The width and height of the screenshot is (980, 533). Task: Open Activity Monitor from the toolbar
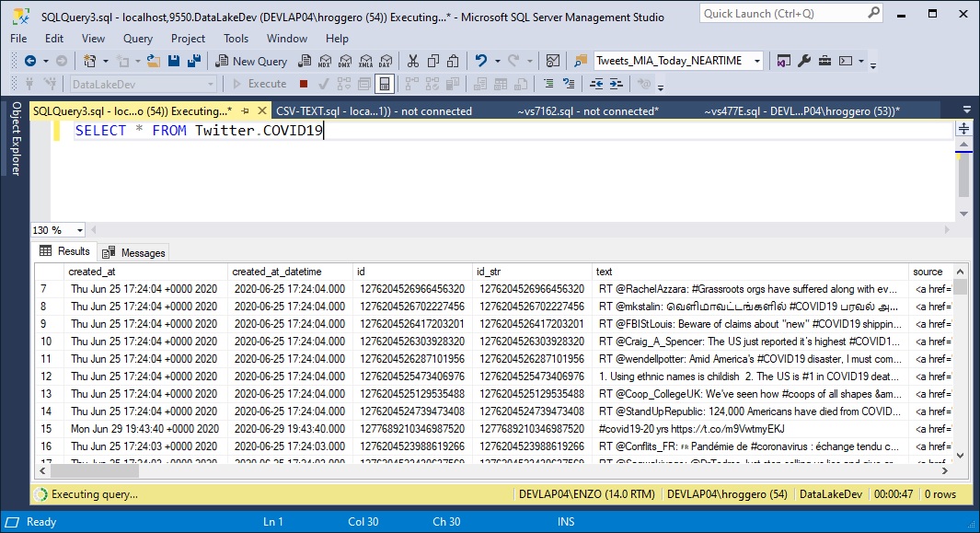552,61
